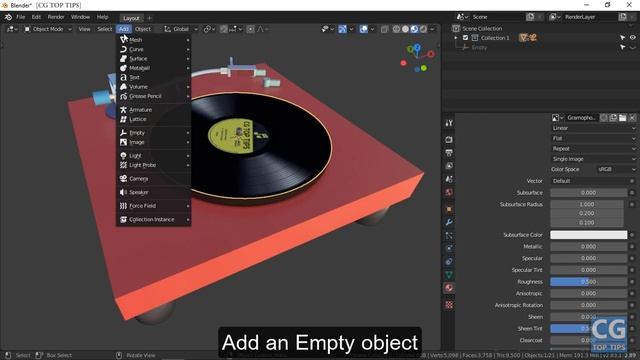This screenshot has width=640, height=360.
Task: Open the Collection Instance submenu
Action: click(154, 220)
